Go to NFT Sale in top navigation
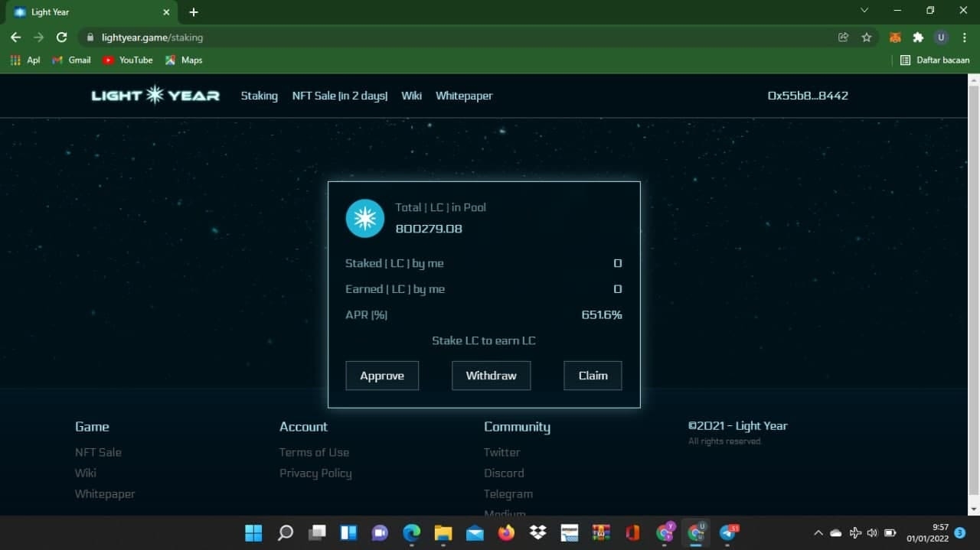Image resolution: width=980 pixels, height=550 pixels. [x=339, y=96]
